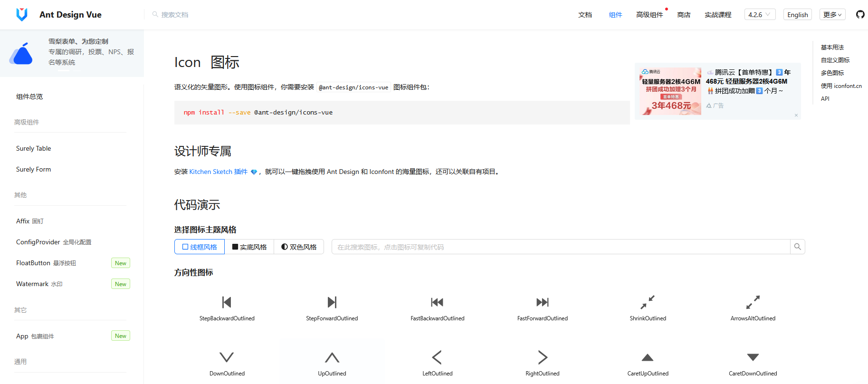Open the 文档 navigation menu item
The image size is (868, 384).
[x=585, y=15]
